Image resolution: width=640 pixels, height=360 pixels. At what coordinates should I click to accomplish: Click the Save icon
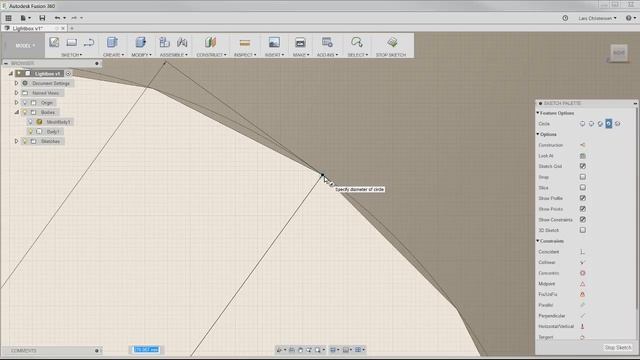pos(42,18)
